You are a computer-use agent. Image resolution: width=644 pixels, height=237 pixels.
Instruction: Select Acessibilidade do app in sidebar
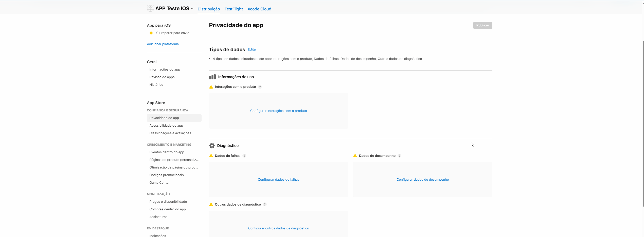pyautogui.click(x=166, y=126)
